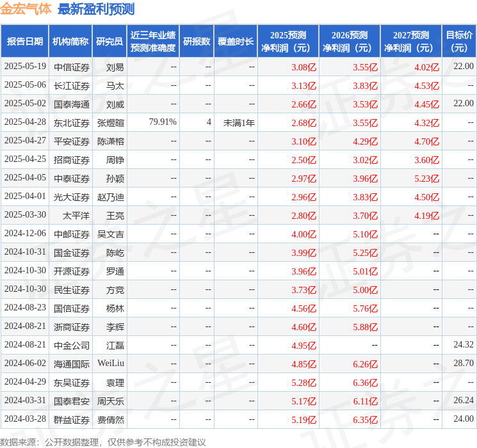Image resolution: width=477 pixels, height=448 pixels.
Task: Click the 报告日期 column header
Action: point(24,42)
